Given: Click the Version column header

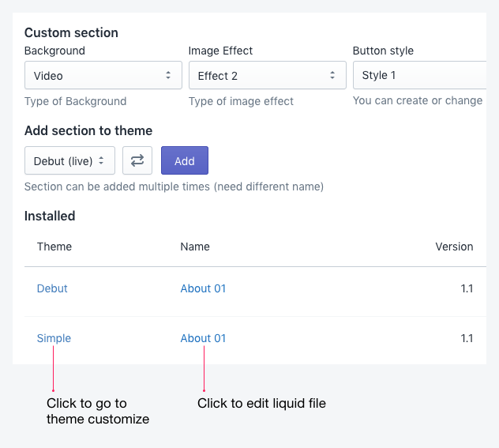Looking at the screenshot, I should point(454,247).
